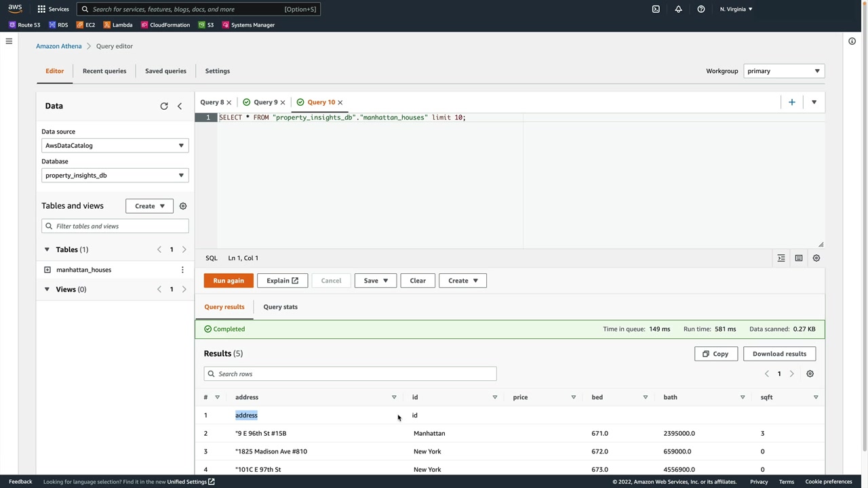
Task: Click the Clear button
Action: (418, 281)
